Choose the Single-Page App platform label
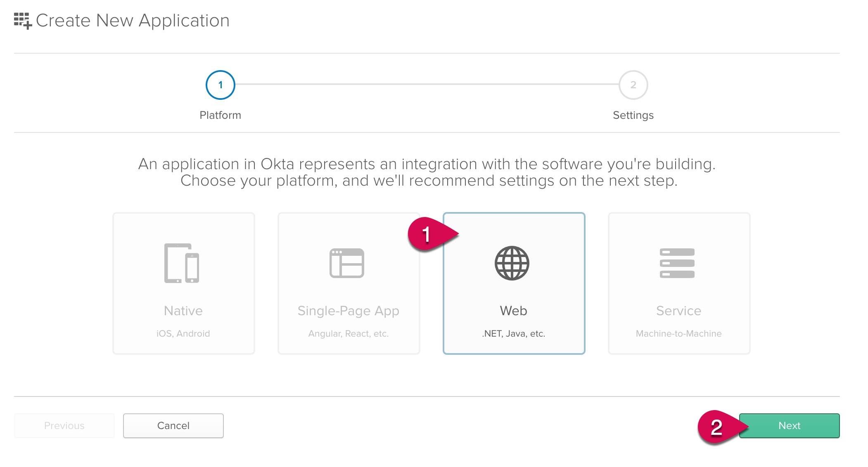 tap(349, 311)
